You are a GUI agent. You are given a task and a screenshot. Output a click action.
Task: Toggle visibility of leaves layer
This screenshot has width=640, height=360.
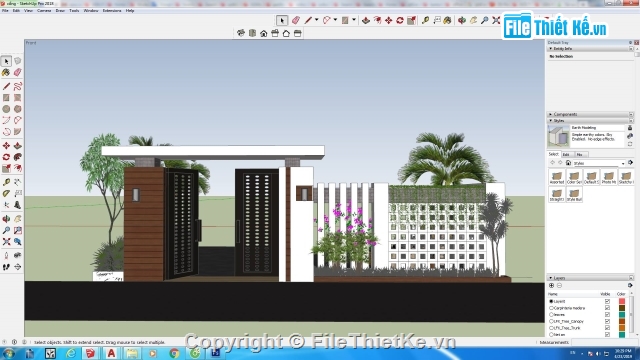[607, 315]
